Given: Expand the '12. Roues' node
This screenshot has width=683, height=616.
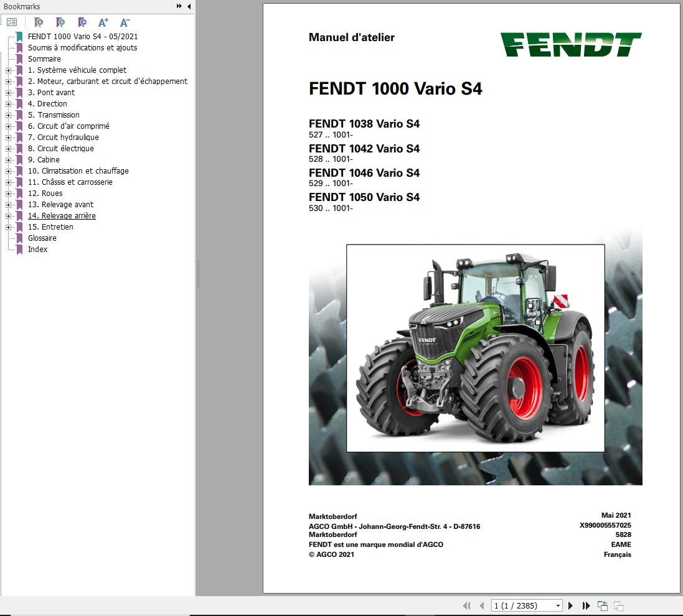Looking at the screenshot, I should (x=8, y=194).
